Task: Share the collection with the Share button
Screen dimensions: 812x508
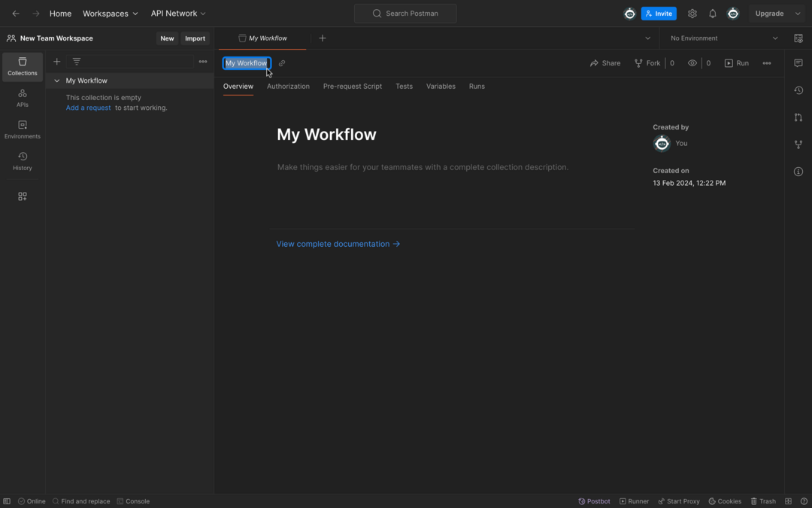Action: (604, 63)
